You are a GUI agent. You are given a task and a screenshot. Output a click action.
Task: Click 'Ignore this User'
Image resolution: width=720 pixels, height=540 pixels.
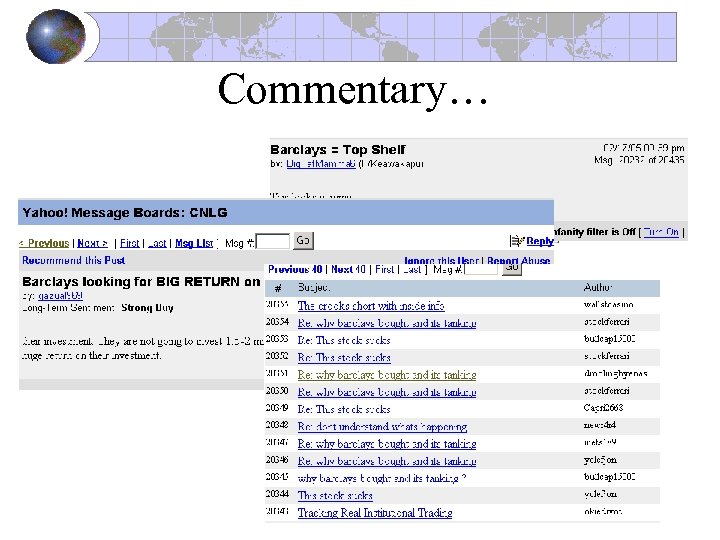click(441, 260)
